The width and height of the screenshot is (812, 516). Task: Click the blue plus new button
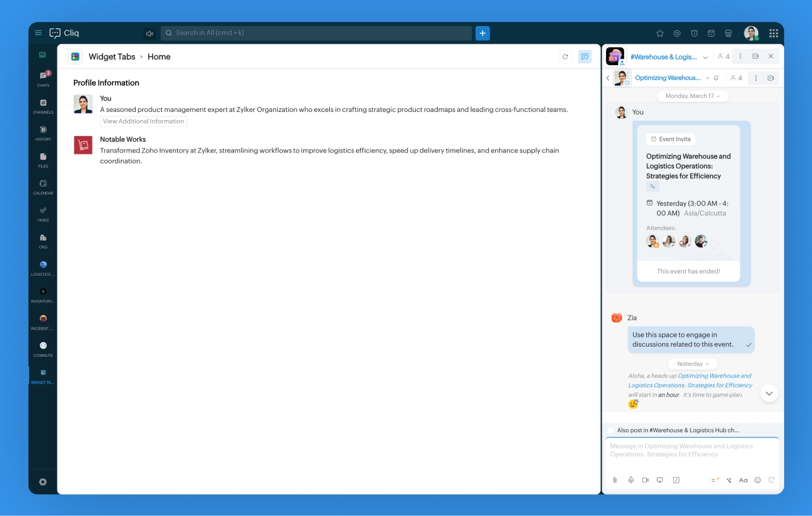483,33
